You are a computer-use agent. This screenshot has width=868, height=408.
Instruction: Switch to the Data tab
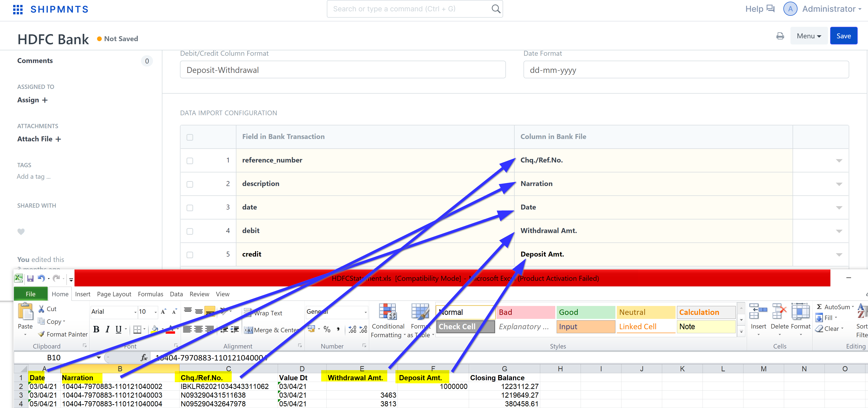[176, 294]
